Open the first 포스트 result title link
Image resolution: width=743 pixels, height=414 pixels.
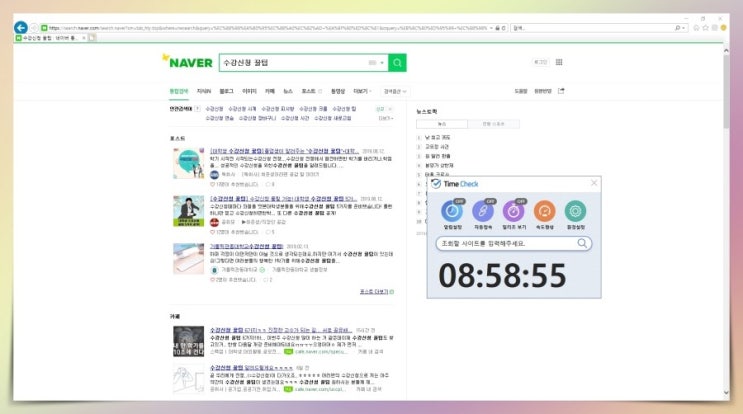(284, 151)
